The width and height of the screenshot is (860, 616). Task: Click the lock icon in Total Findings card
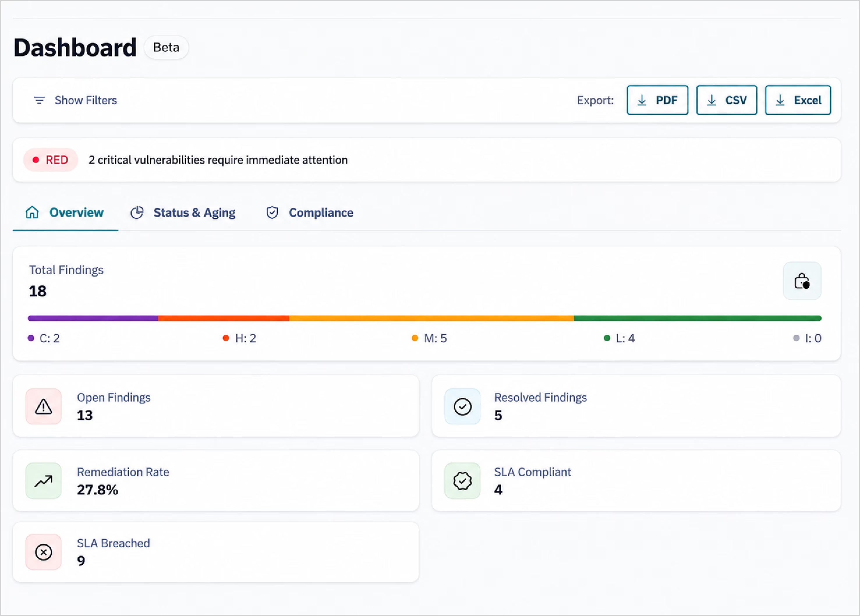click(802, 281)
